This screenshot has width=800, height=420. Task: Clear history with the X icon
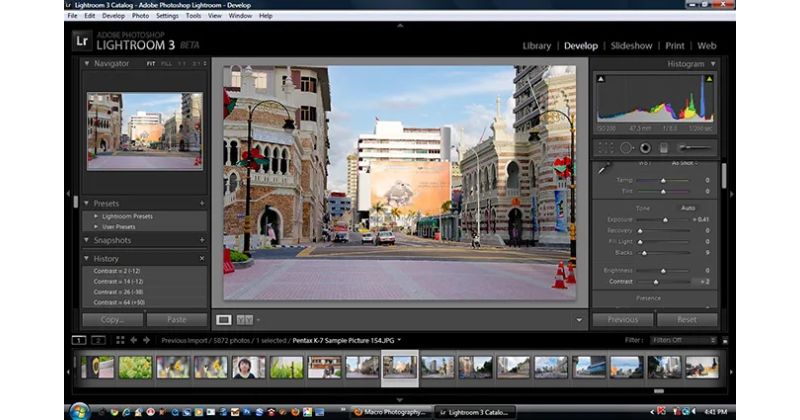coord(202,259)
